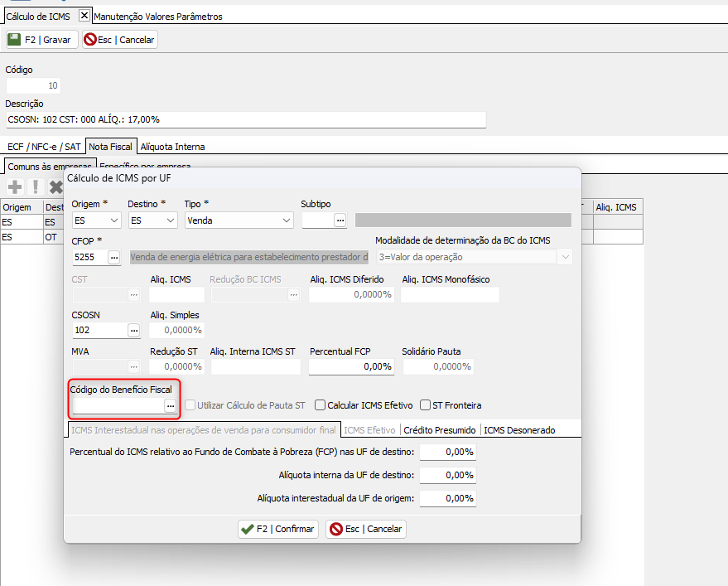Close the Cálculo de ICMS tab

pos(84,16)
